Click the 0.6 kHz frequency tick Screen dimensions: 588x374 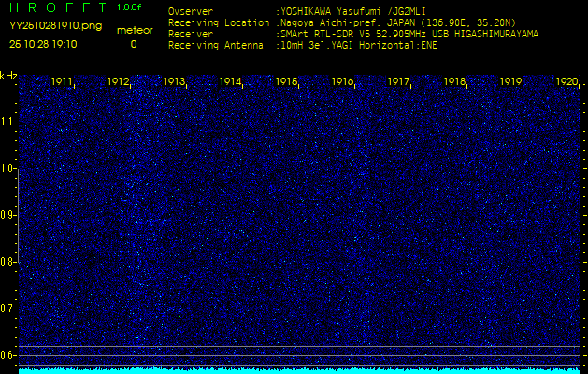click(8, 354)
